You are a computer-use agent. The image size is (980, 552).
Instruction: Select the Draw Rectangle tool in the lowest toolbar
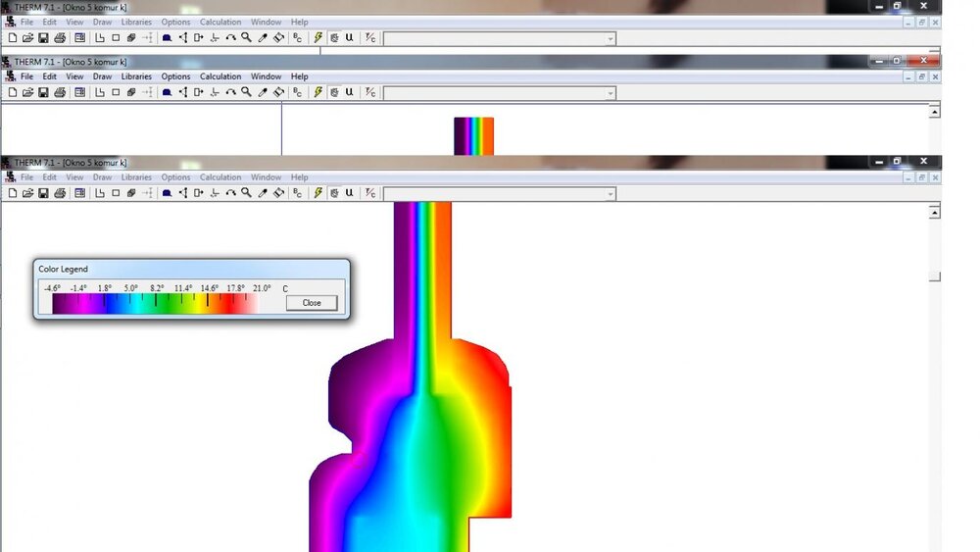116,194
